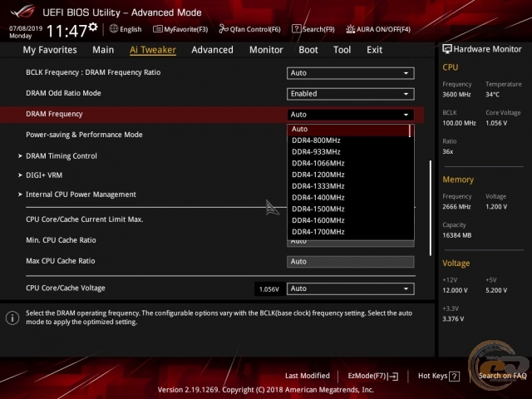Click the 5.200 V voltage reading
532x399 pixels.
[496, 290]
